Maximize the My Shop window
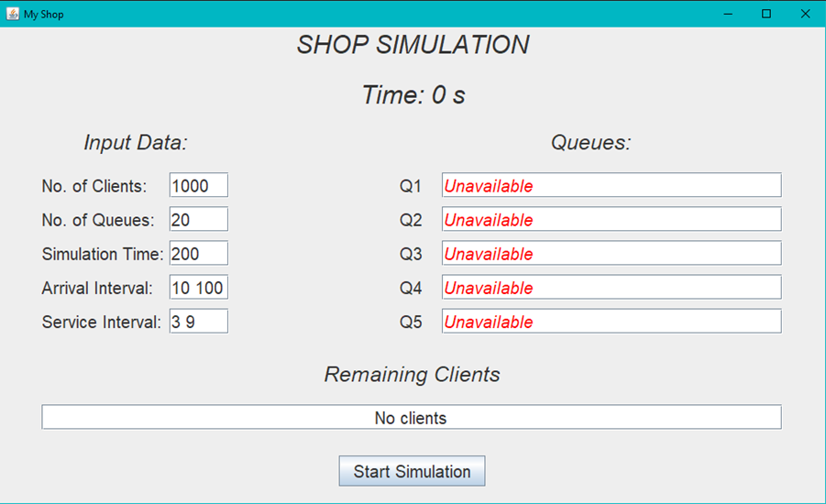826x504 pixels. pos(766,14)
